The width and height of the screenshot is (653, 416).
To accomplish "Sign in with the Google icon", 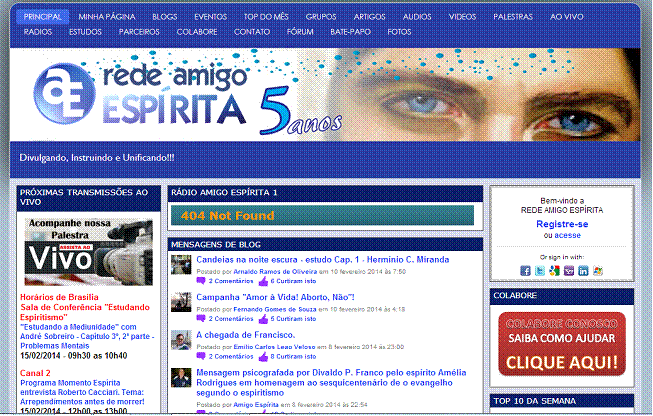I will click(x=554, y=271).
